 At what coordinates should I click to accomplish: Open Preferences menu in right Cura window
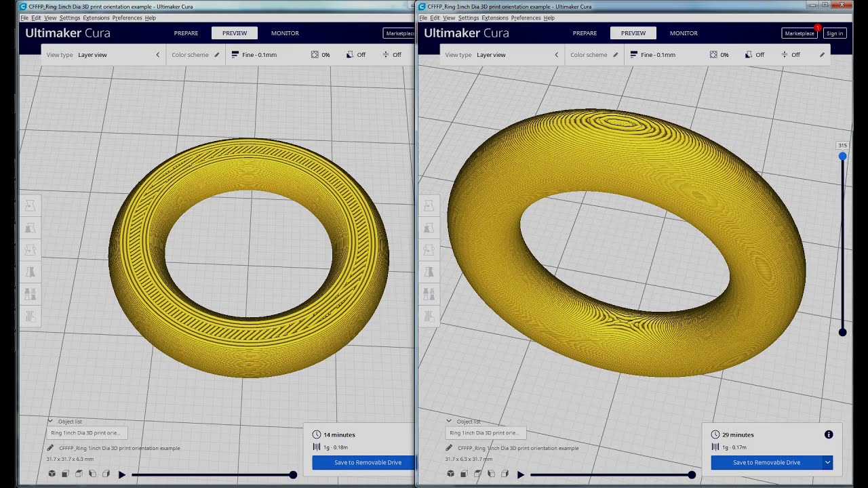click(526, 18)
